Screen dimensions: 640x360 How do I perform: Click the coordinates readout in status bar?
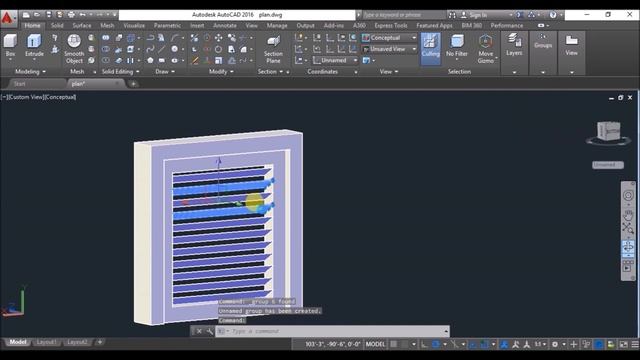pos(333,344)
